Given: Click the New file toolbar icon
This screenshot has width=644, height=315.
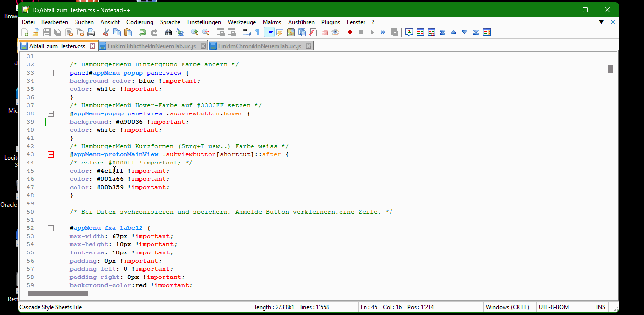Looking at the screenshot, I should [x=25, y=32].
